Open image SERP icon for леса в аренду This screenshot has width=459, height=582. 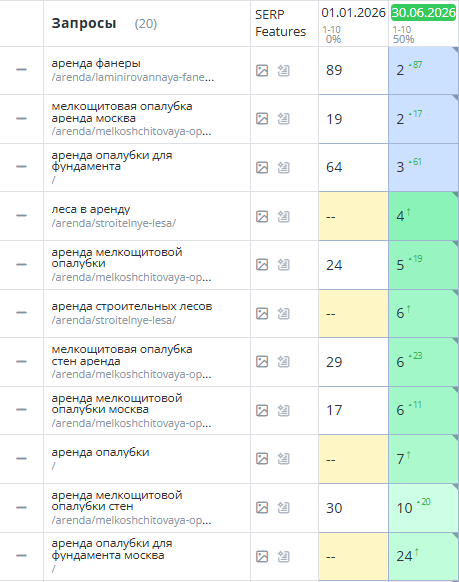262,216
